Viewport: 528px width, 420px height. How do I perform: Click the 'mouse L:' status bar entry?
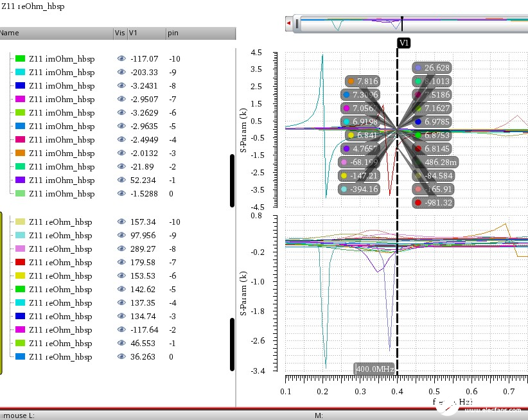(17, 416)
